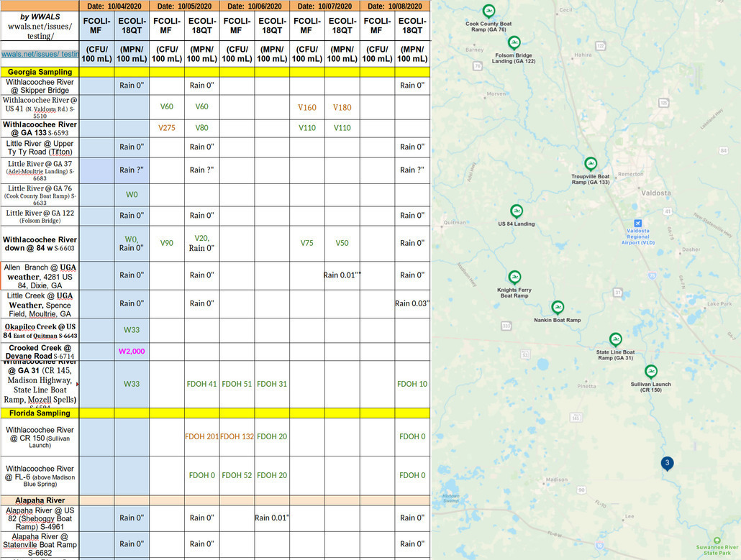741x560 pixels.
Task: Select the FDOH 41 cell
Action: tap(201, 385)
